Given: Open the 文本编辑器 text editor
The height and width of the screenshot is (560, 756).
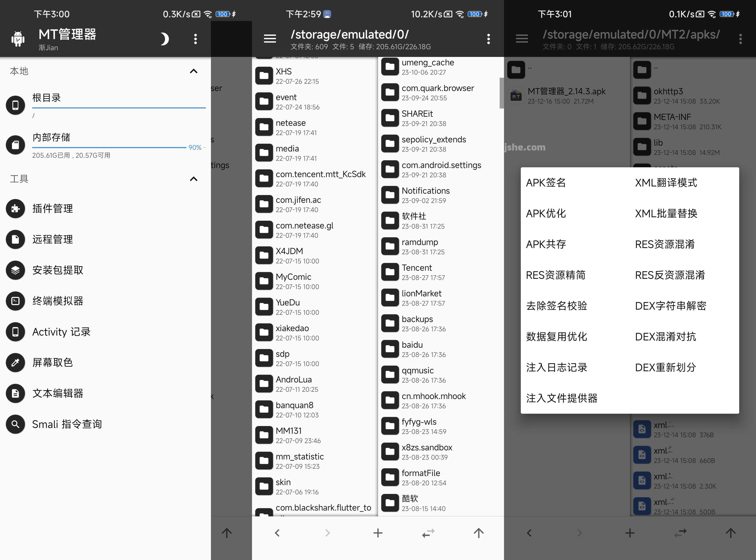Looking at the screenshot, I should (58, 394).
